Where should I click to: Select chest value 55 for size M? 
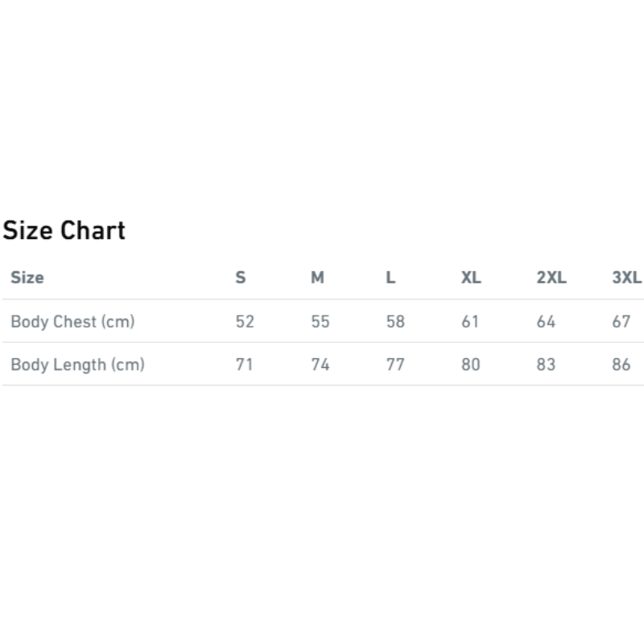320,321
